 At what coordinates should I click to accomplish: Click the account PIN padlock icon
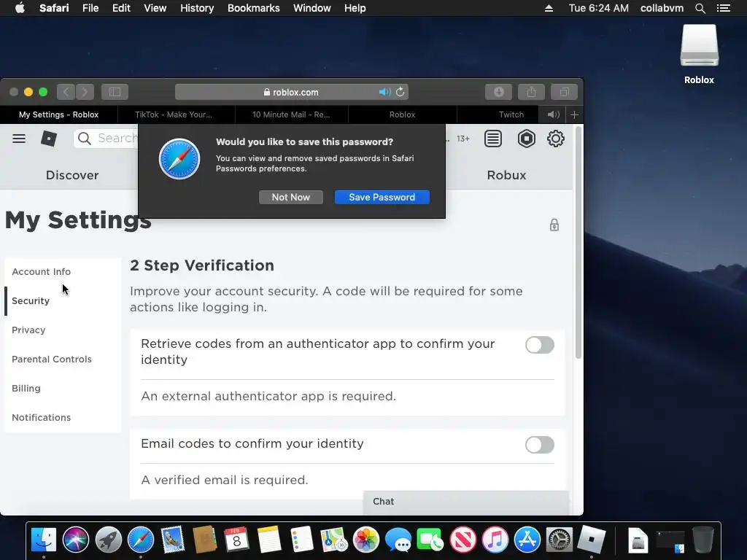[554, 225]
